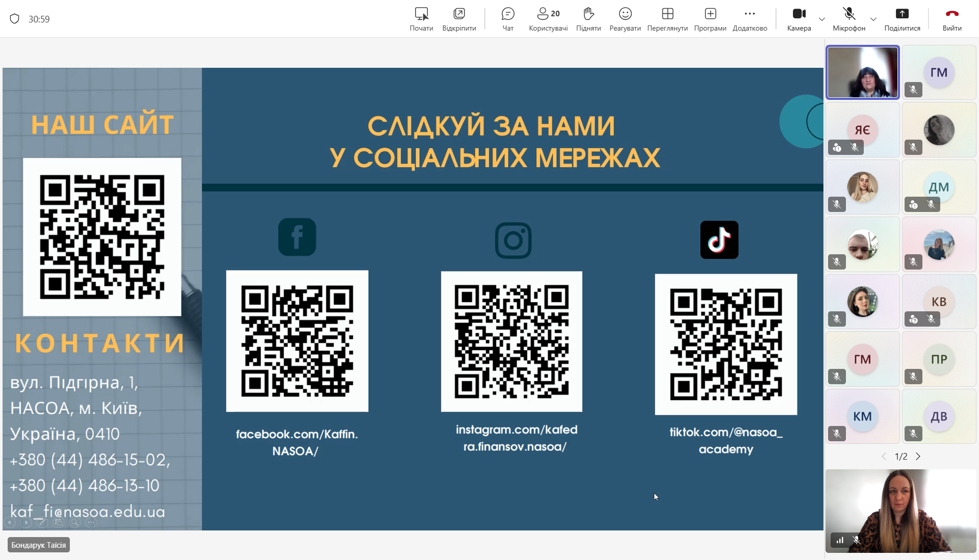Image resolution: width=979 pixels, height=560 pixels.
Task: Open Переглянути view options
Action: click(667, 19)
